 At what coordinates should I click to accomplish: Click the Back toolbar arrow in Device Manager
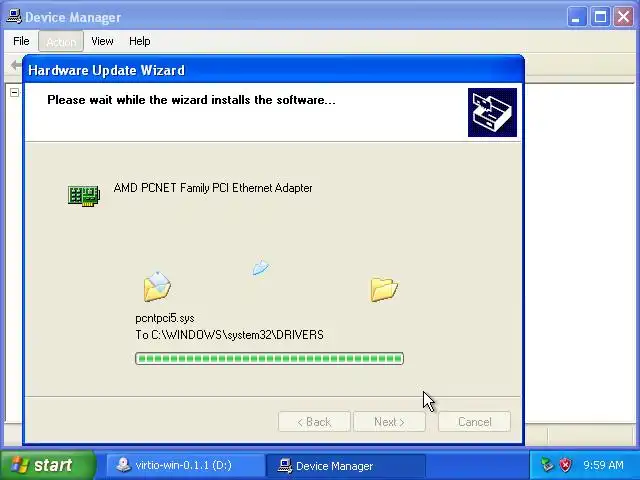(16, 65)
